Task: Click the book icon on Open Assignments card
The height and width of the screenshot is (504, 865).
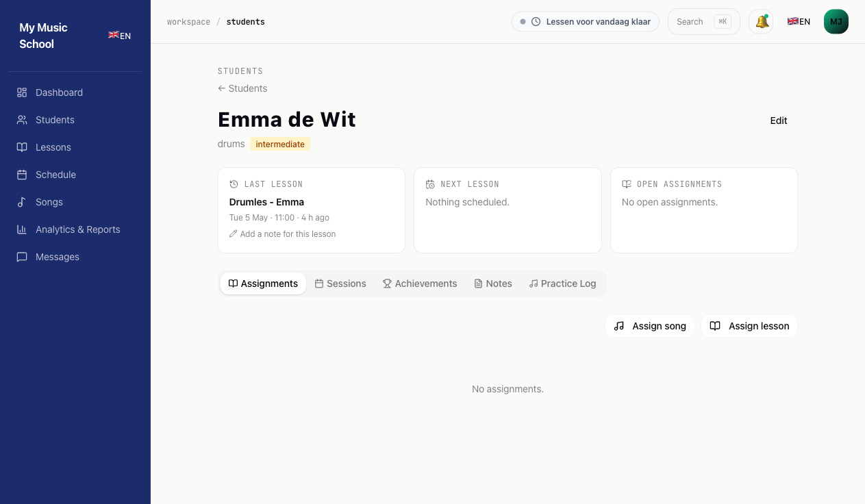Action: tap(627, 184)
